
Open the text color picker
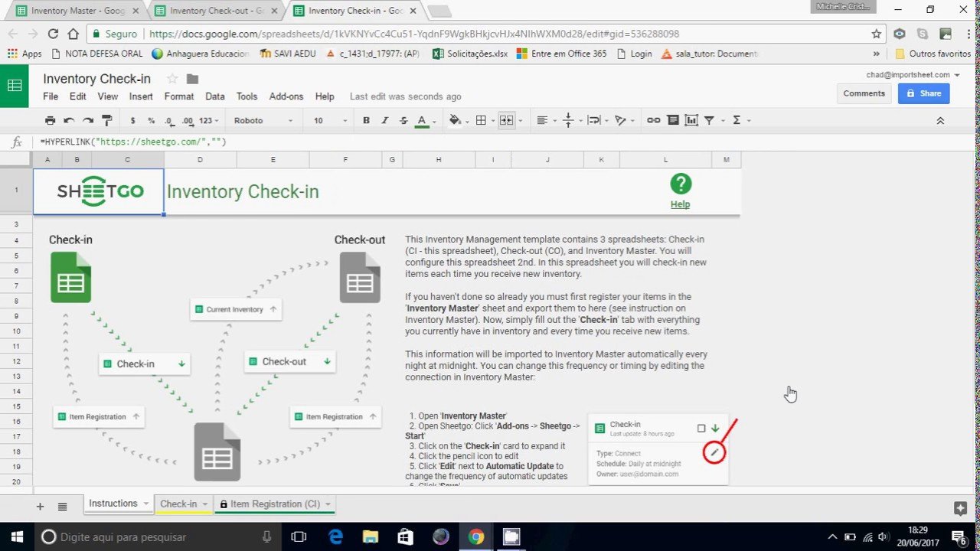[x=421, y=120]
